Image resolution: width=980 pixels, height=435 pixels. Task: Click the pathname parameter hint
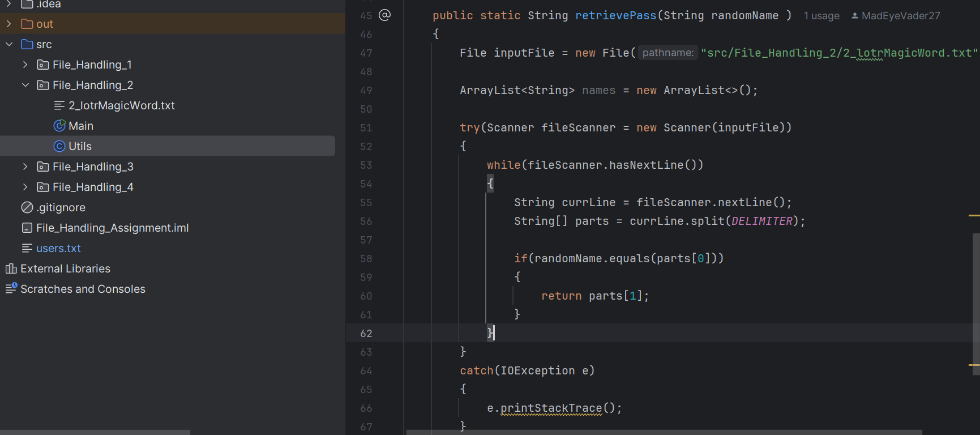(x=667, y=53)
